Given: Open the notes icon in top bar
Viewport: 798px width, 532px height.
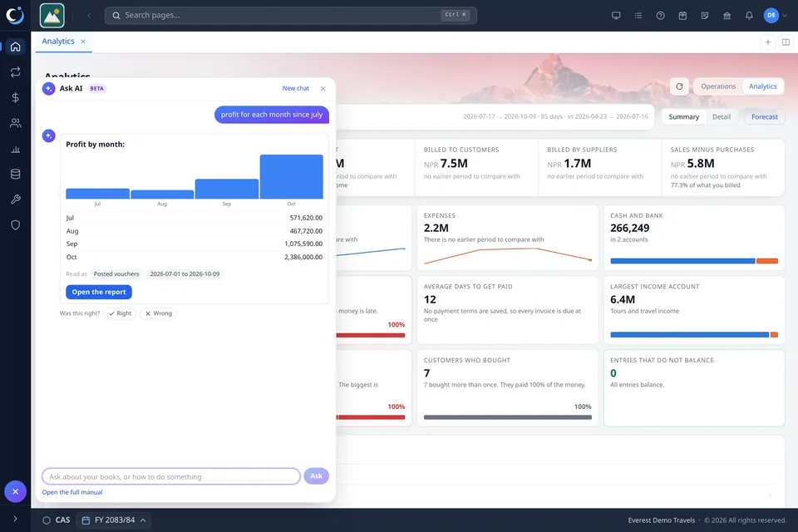Looking at the screenshot, I should [x=704, y=15].
